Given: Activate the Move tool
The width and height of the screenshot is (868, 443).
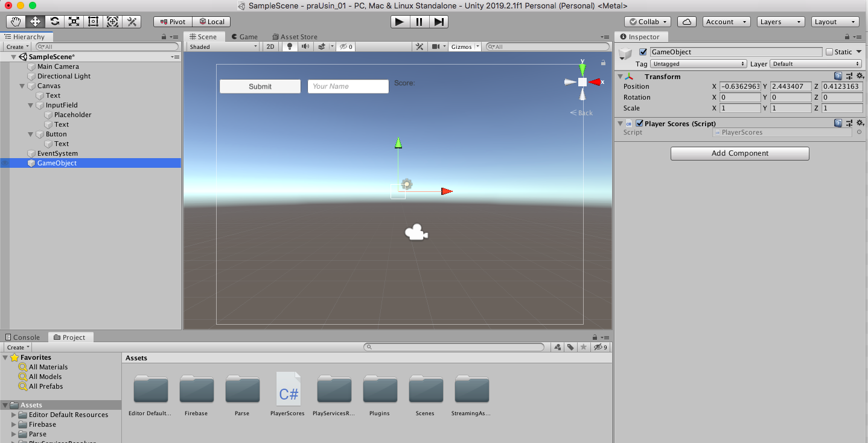Looking at the screenshot, I should pos(35,22).
